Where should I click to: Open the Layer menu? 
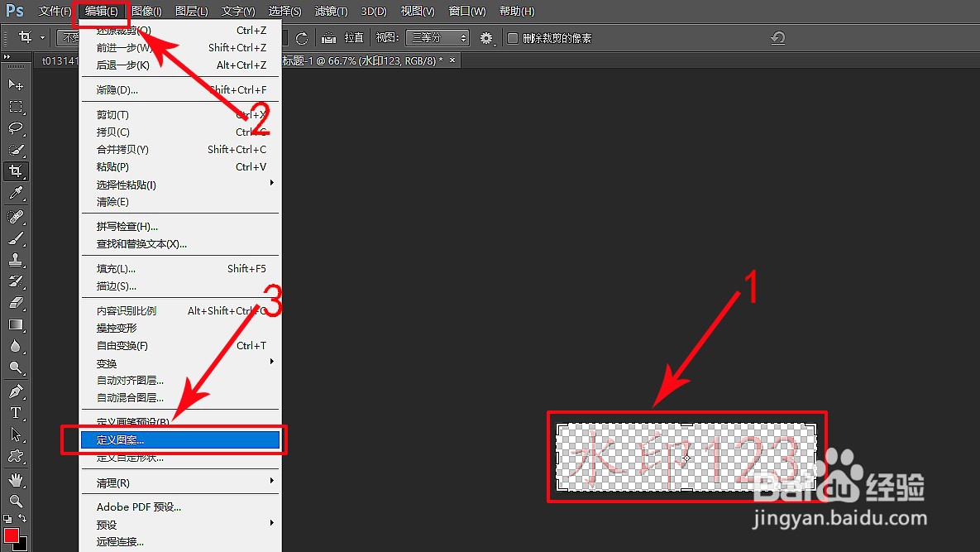point(191,12)
